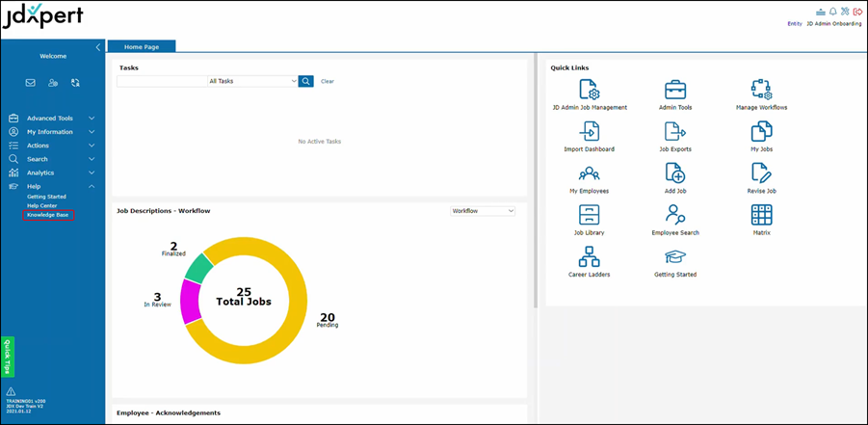Select the Home Page tab
Image resolution: width=868 pixels, height=425 pixels.
142,46
